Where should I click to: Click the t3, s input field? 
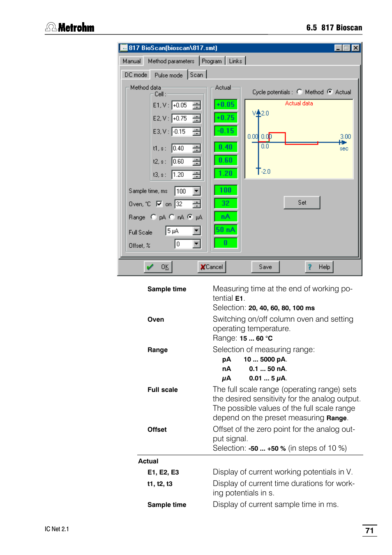click(x=182, y=175)
